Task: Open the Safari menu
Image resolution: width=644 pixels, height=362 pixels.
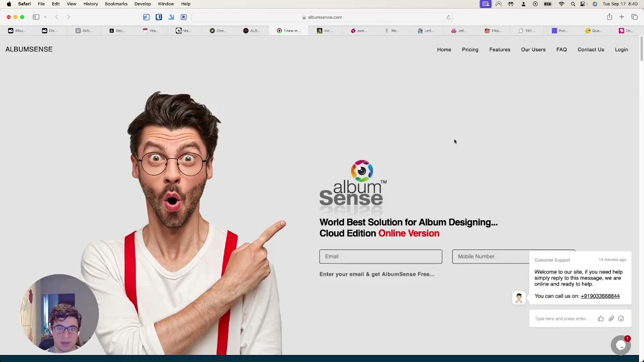Action: point(24,4)
